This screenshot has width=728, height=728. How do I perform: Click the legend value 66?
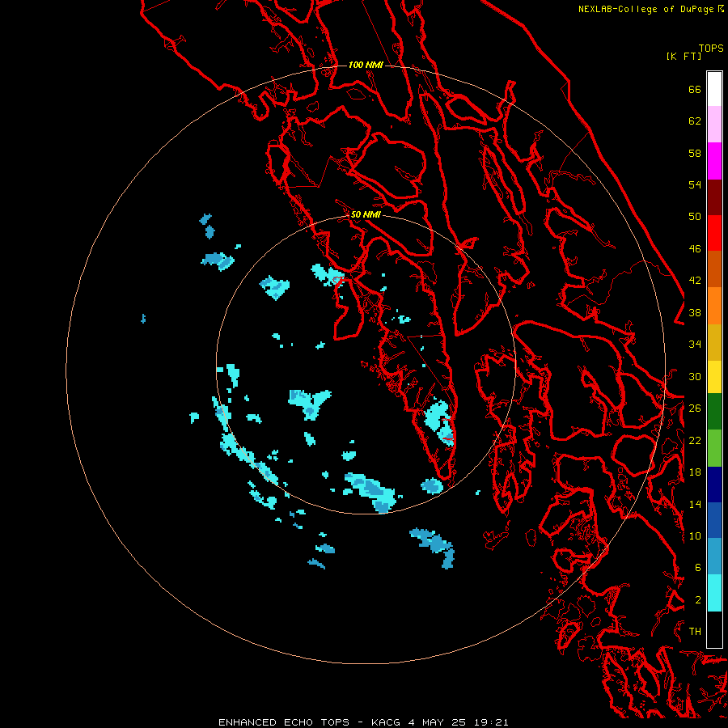click(x=695, y=90)
